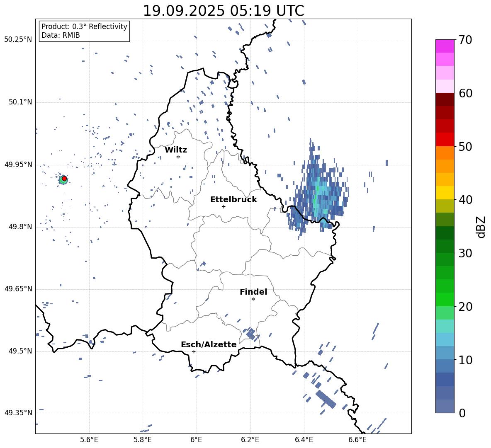The image size is (491, 448).
Task: Click the Esch/Alzette cross marker
Action: [x=194, y=351]
